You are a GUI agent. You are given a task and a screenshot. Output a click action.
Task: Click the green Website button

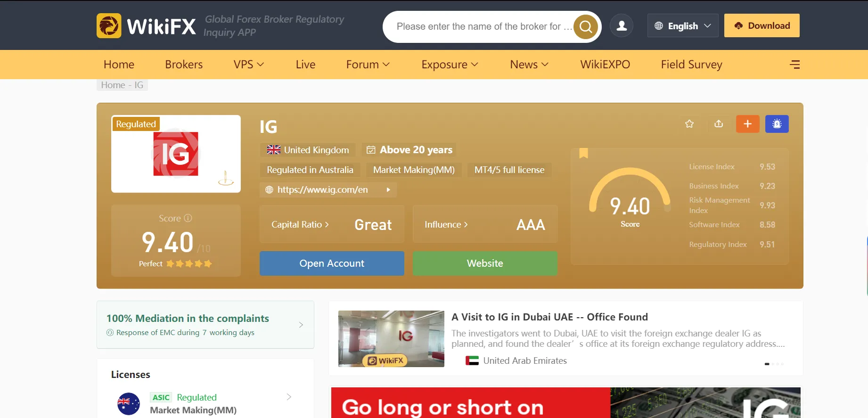pyautogui.click(x=485, y=263)
